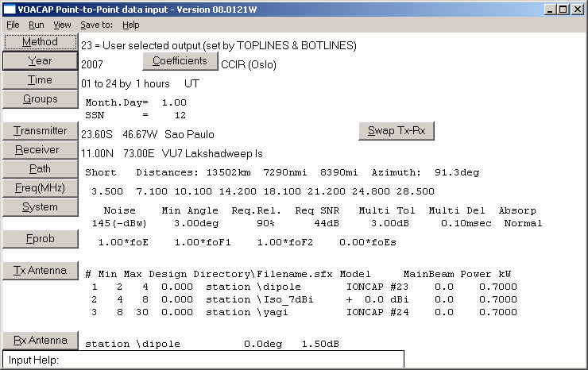Click the Coefficients button
The width and height of the screenshot is (588, 370).
click(180, 60)
